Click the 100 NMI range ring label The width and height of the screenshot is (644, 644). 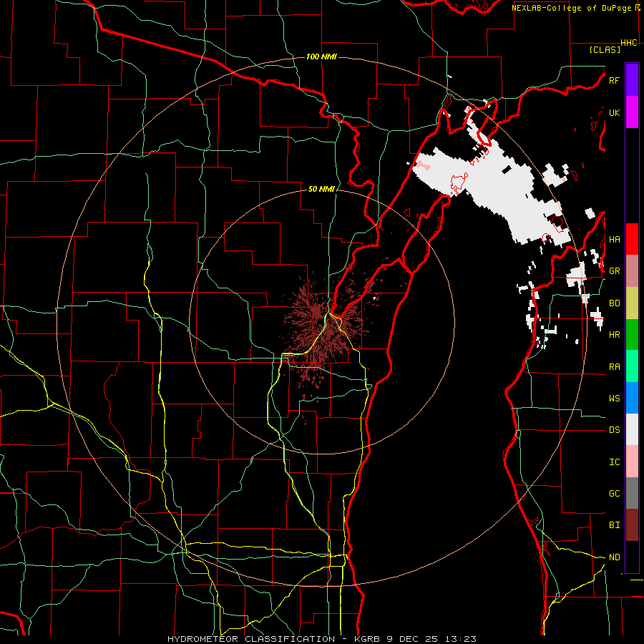click(x=321, y=57)
